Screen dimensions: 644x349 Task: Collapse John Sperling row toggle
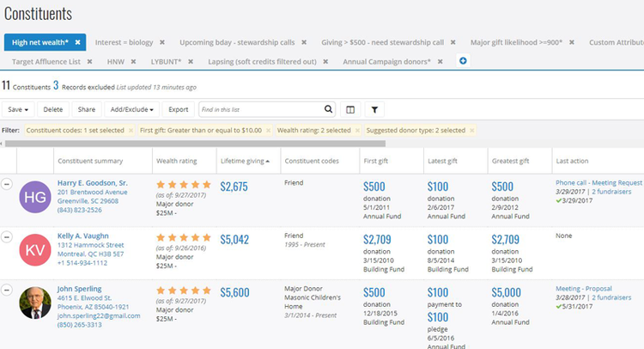[x=7, y=290]
